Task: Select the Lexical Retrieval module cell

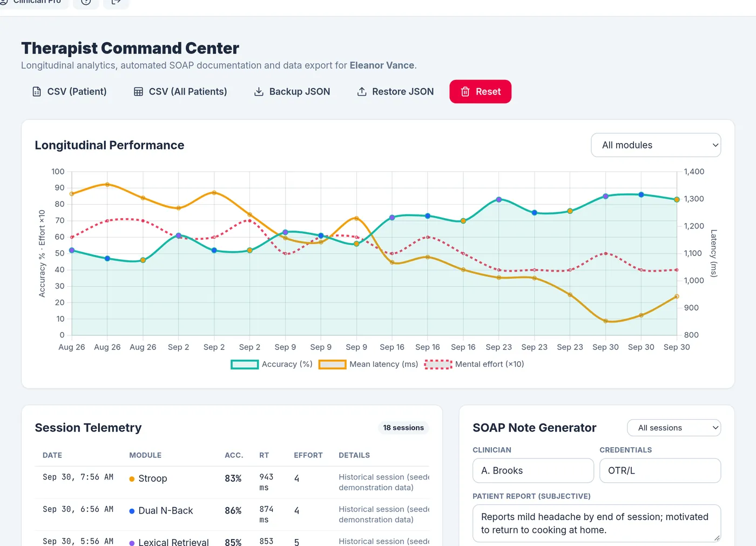Action: (x=169, y=542)
